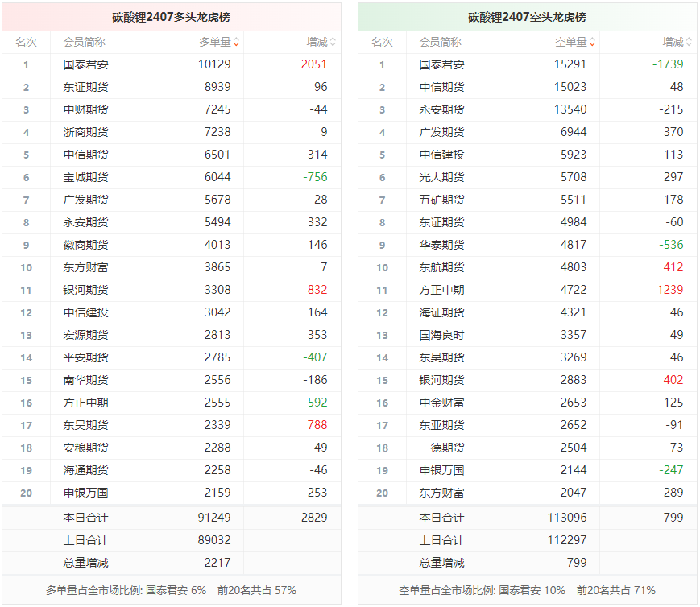This screenshot has width=700, height=607.
Task: Click previous-day long total 89032
Action: [x=214, y=540]
